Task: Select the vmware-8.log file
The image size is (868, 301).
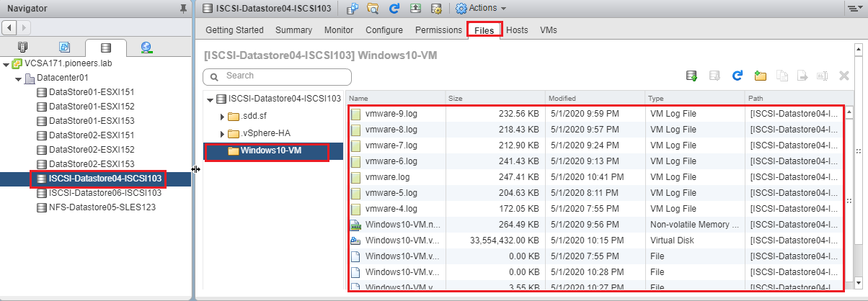Action: (594, 130)
